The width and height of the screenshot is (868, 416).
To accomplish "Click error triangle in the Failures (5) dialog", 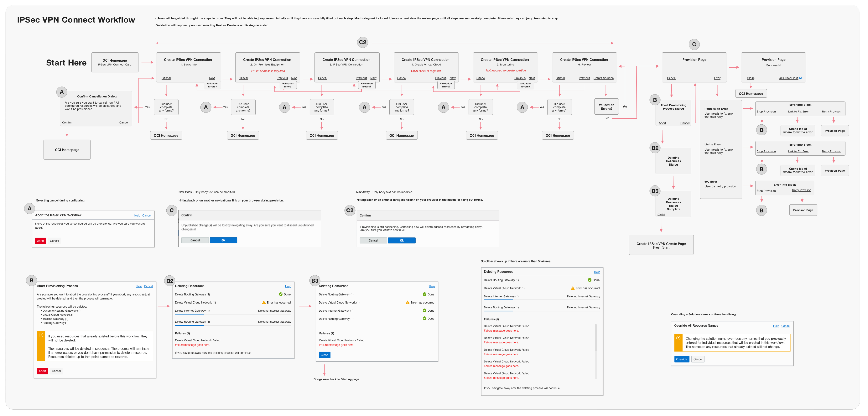I will click(x=573, y=288).
